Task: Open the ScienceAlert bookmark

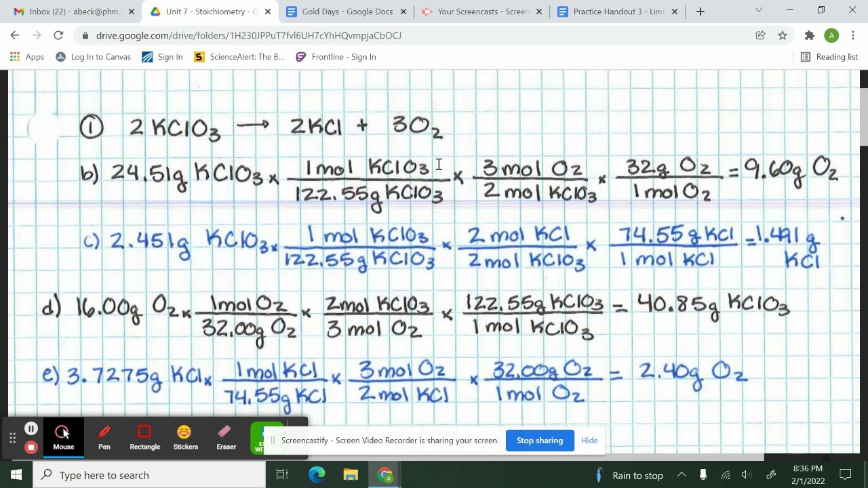Action: [239, 57]
